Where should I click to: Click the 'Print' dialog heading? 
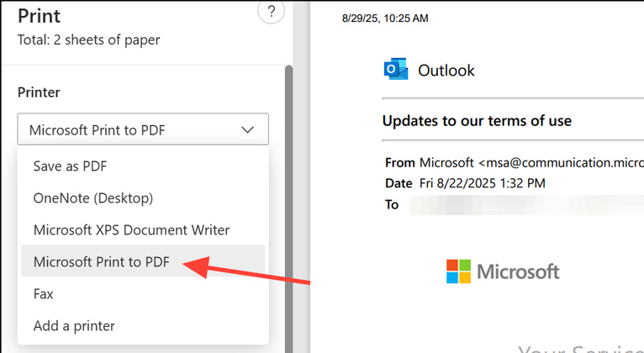[39, 17]
